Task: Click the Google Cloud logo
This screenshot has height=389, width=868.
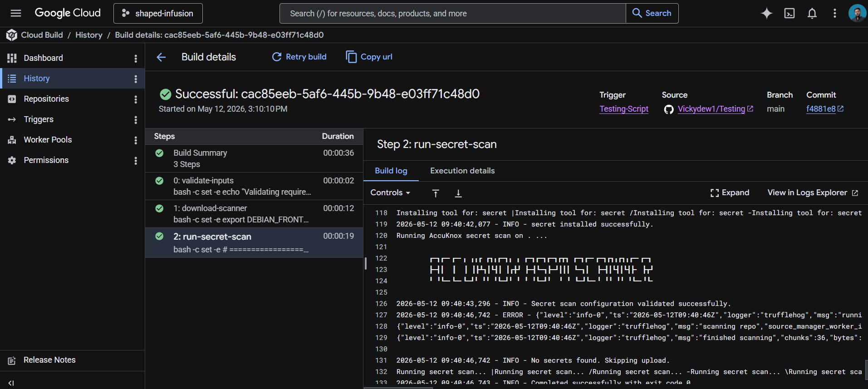Action: pyautogui.click(x=68, y=13)
